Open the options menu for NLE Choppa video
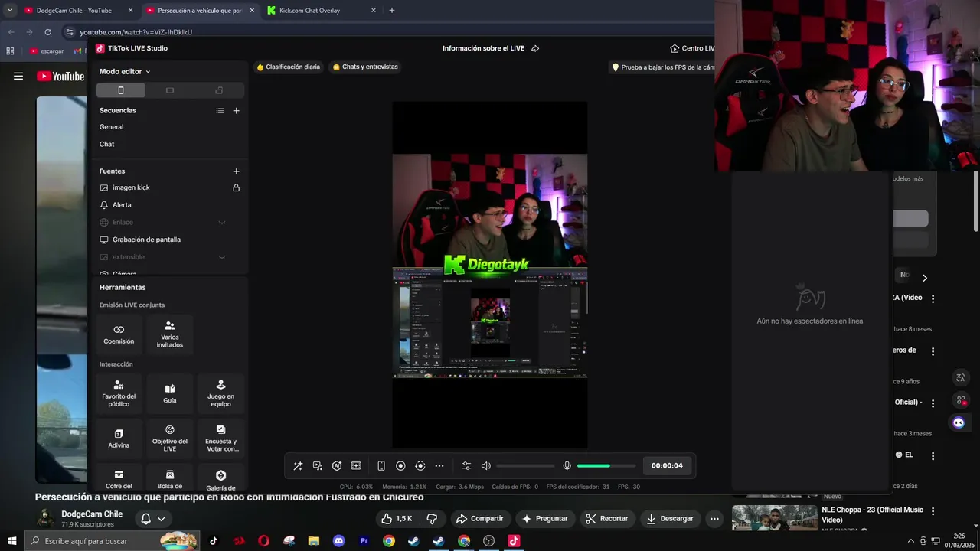This screenshot has height=551, width=980. 933,510
